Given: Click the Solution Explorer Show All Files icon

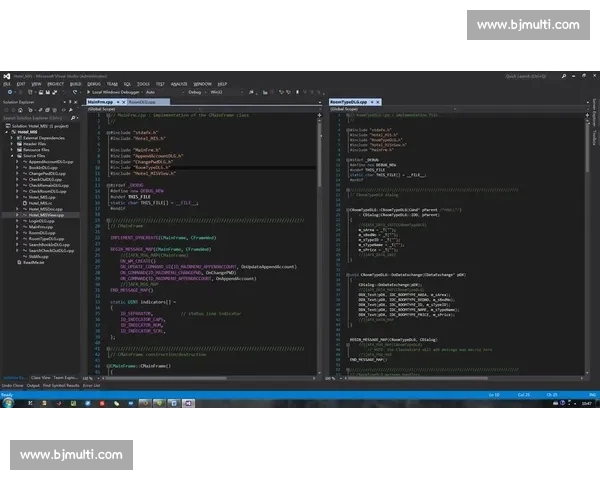Looking at the screenshot, I should tap(54, 110).
